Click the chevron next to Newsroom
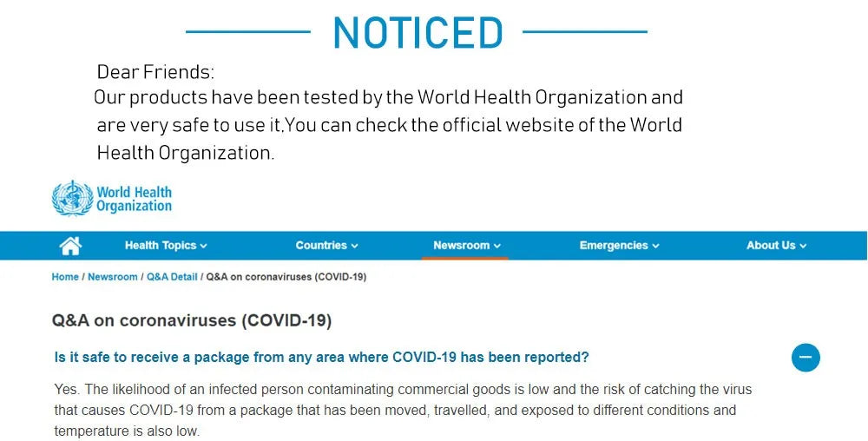868x441 pixels. (497, 247)
